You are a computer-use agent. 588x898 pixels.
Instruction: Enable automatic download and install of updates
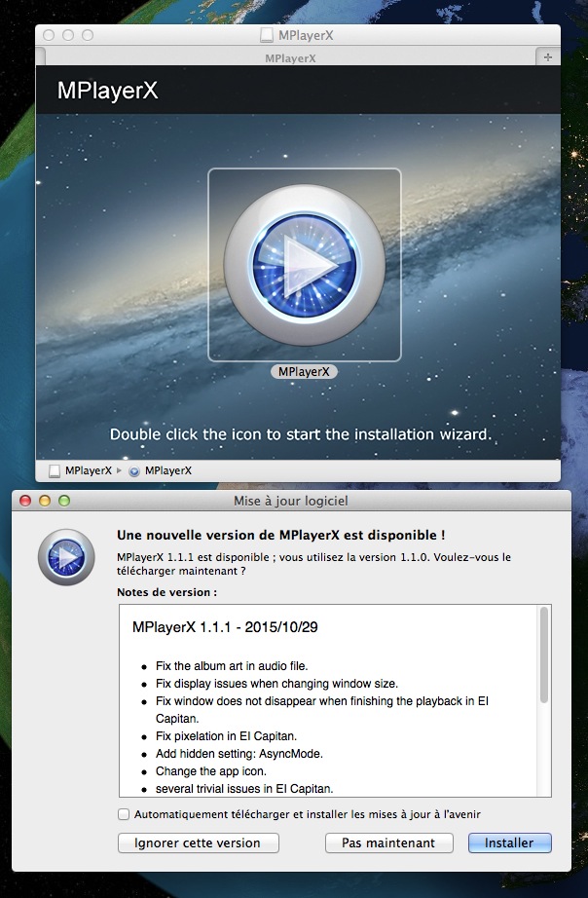click(124, 814)
